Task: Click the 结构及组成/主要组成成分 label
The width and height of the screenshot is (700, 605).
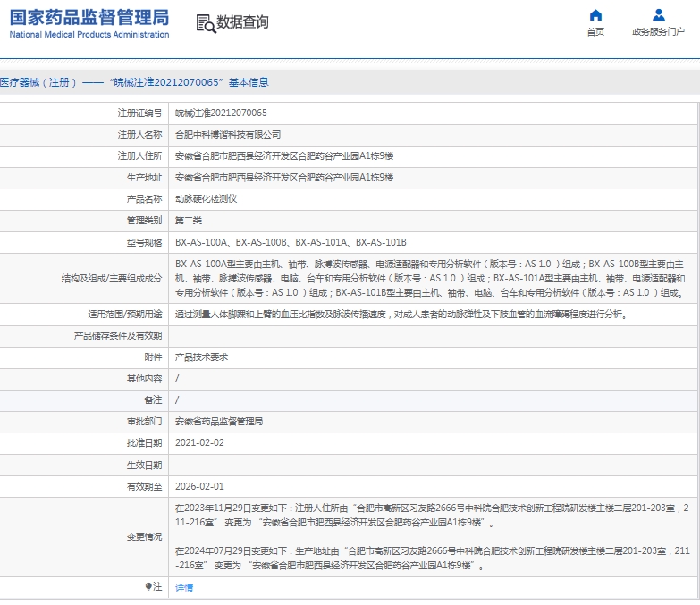Action: coord(112,279)
